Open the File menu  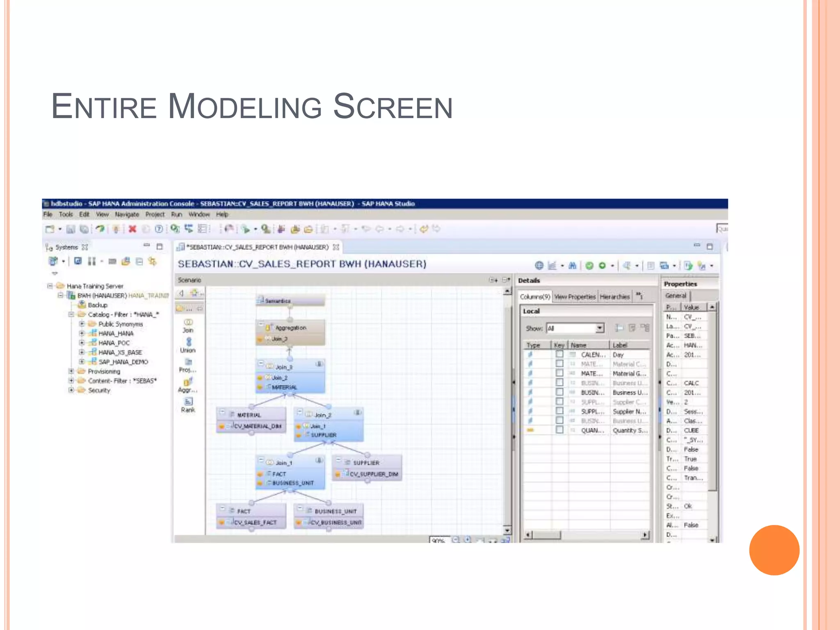coord(48,214)
